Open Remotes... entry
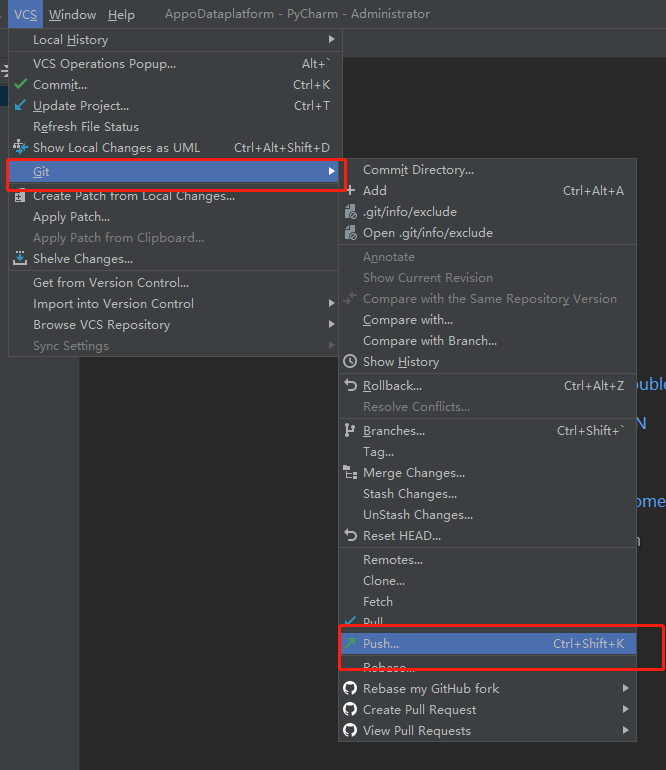The image size is (666, 770). [487, 560]
